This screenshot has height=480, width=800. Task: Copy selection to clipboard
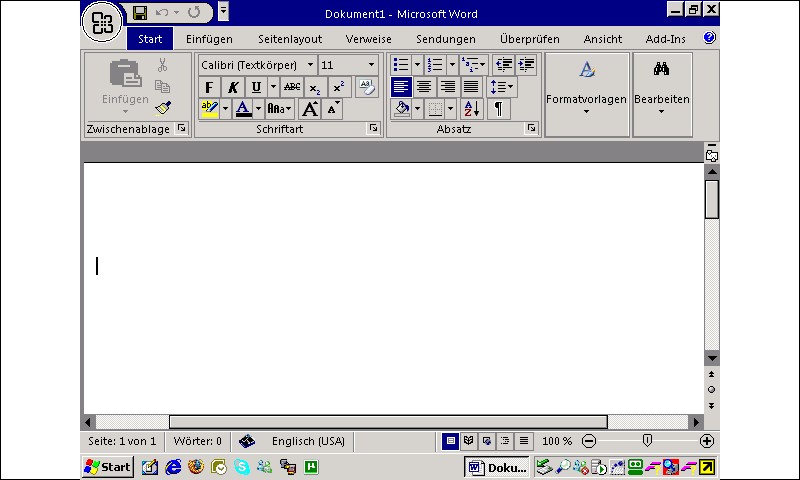(x=162, y=87)
